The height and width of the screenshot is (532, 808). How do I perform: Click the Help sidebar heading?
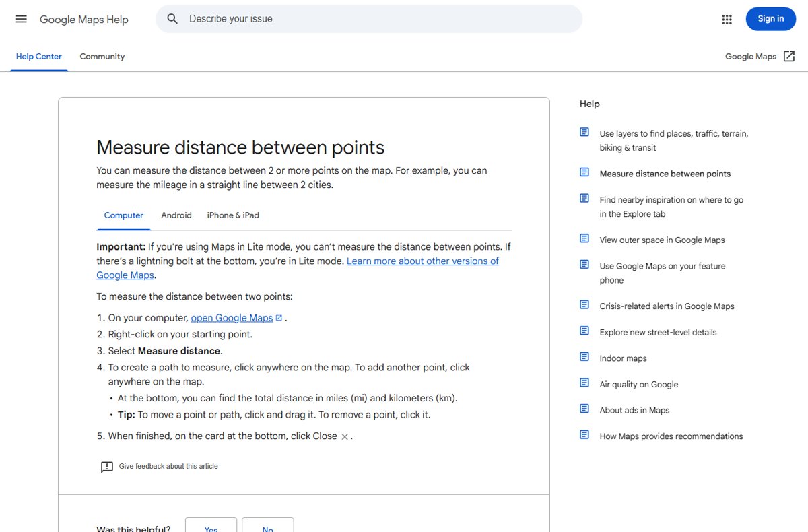pos(590,104)
